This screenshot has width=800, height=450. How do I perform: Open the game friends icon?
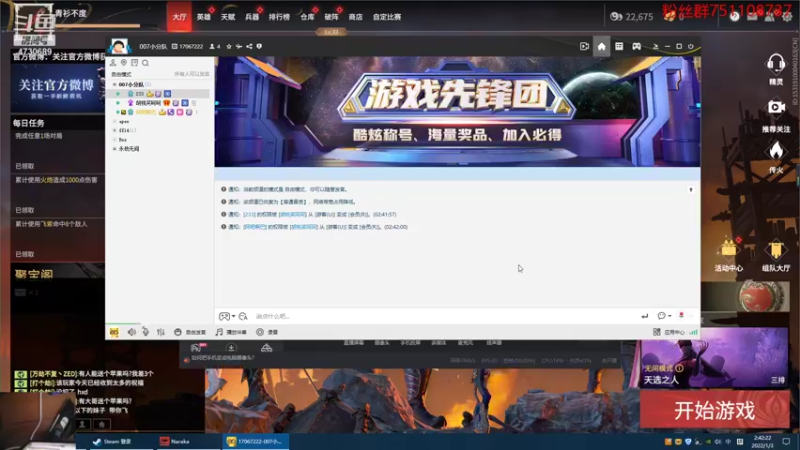coord(769,17)
